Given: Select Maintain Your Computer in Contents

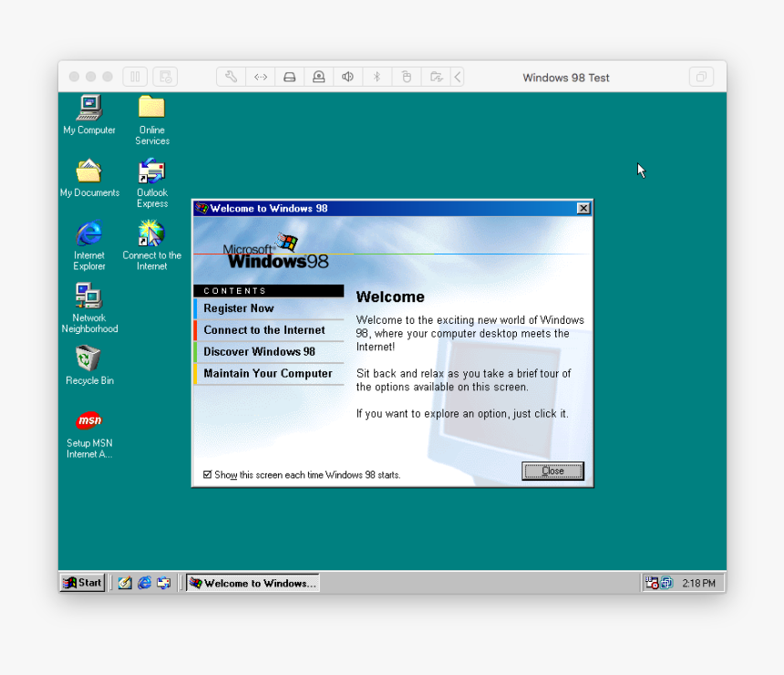Looking at the screenshot, I should (269, 374).
